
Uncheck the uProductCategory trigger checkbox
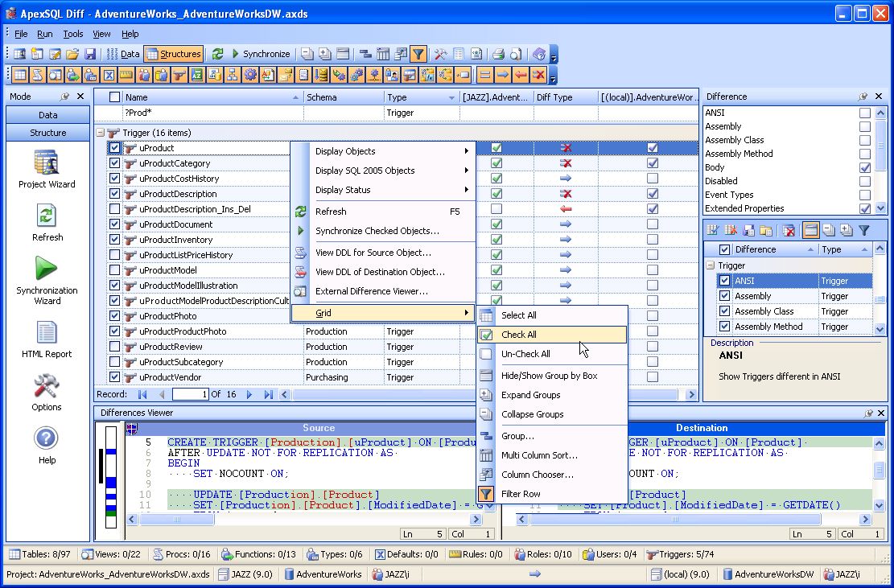(x=114, y=163)
